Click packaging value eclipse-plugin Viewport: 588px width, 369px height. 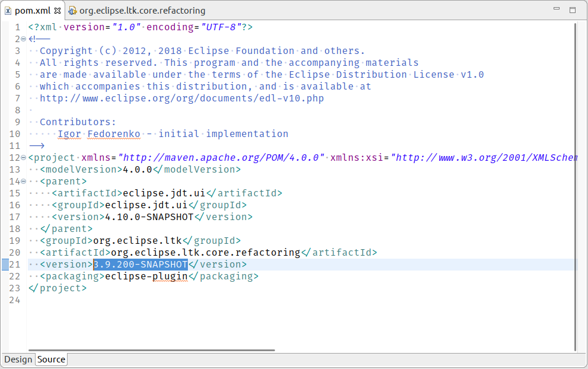coord(146,276)
